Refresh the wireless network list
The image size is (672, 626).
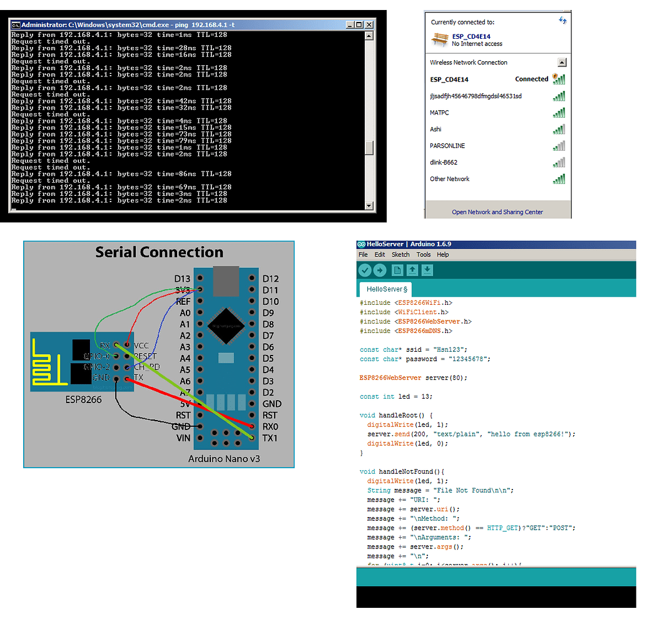click(x=563, y=21)
